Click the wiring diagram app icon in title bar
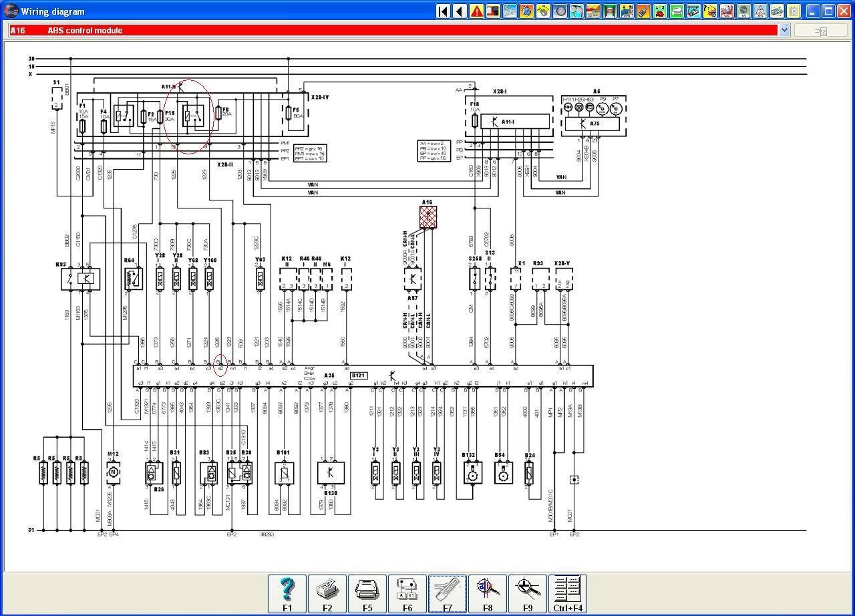855x616 pixels. (x=11, y=11)
